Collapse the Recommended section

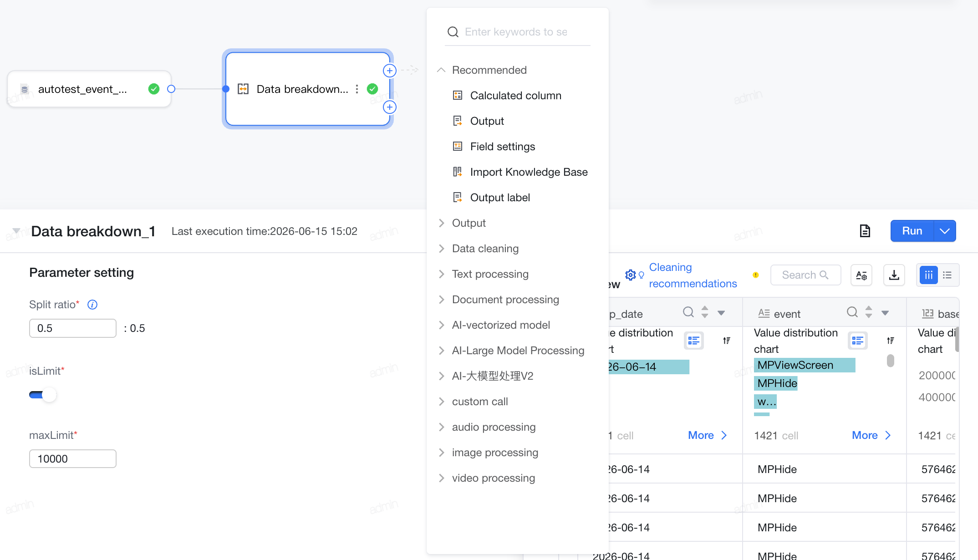point(441,70)
